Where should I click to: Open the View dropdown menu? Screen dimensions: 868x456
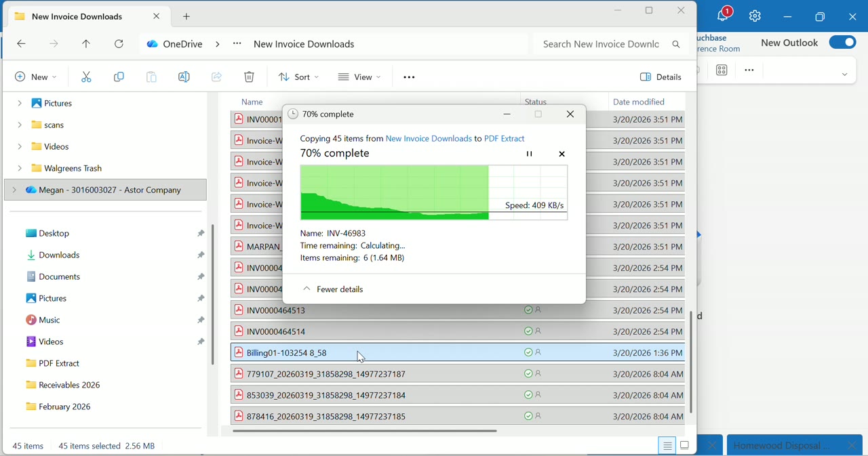click(x=359, y=77)
